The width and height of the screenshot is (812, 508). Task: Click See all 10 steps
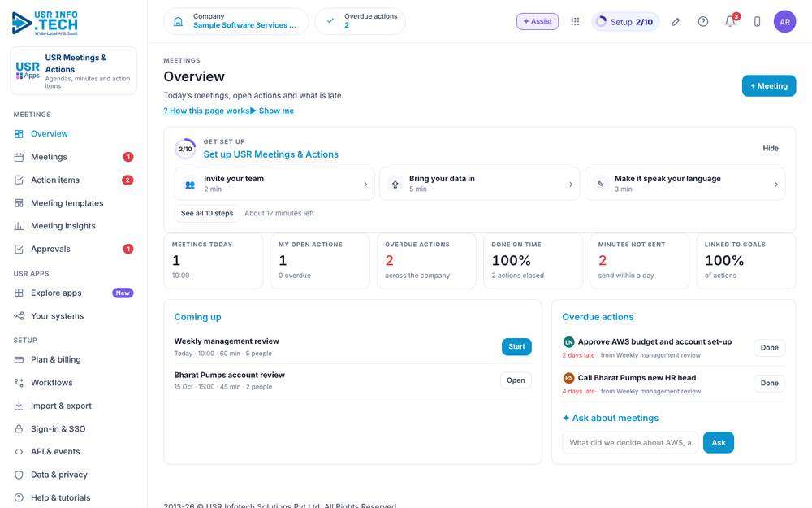[207, 213]
